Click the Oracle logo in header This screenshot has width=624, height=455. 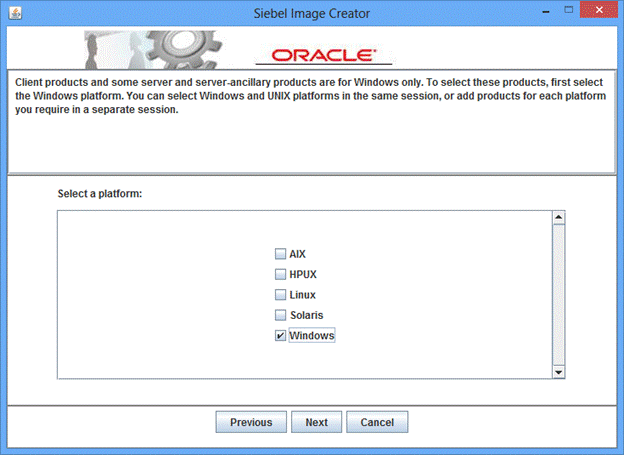click(x=324, y=56)
